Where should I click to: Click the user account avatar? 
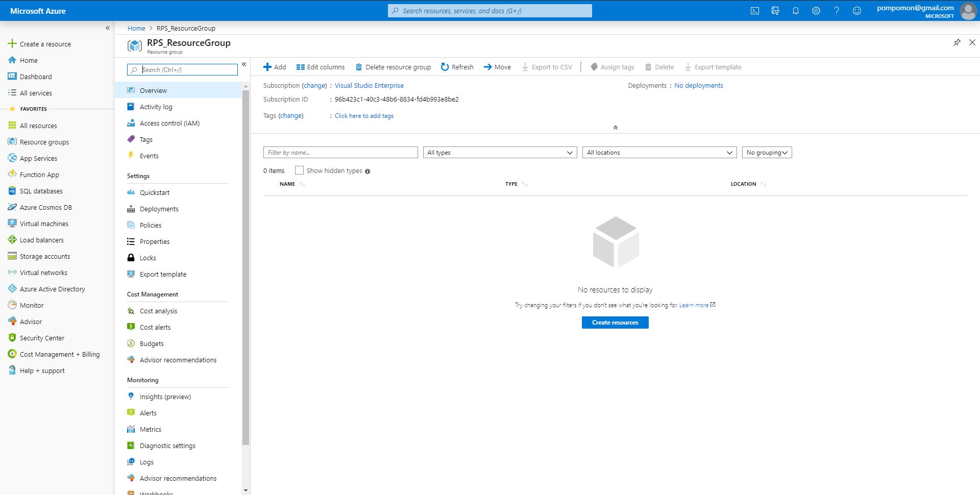[x=968, y=11]
